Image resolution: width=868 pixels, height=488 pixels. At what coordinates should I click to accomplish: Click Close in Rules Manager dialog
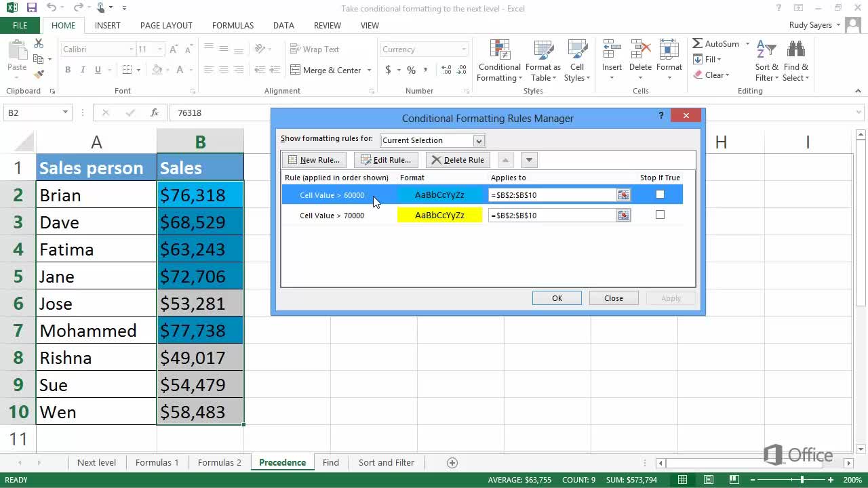[614, 298]
